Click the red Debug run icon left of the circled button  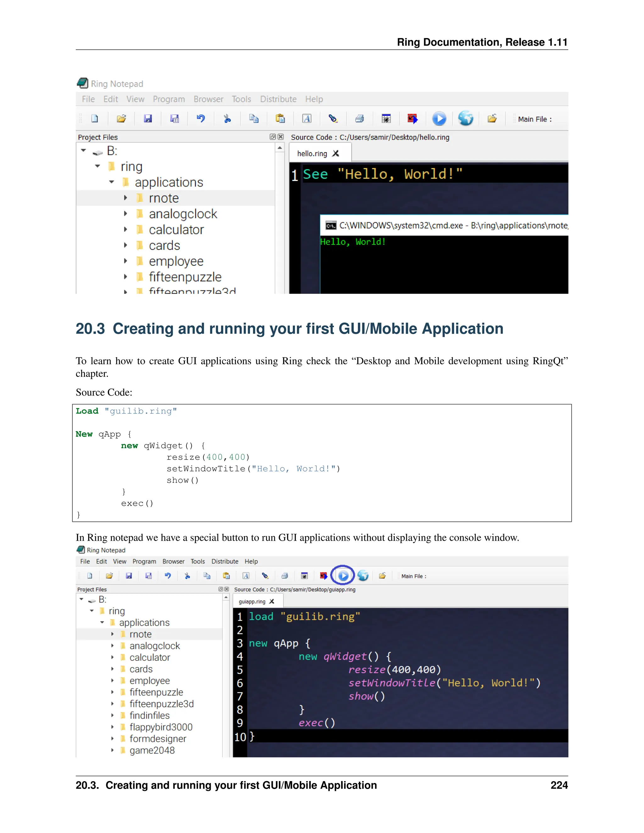coord(324,576)
